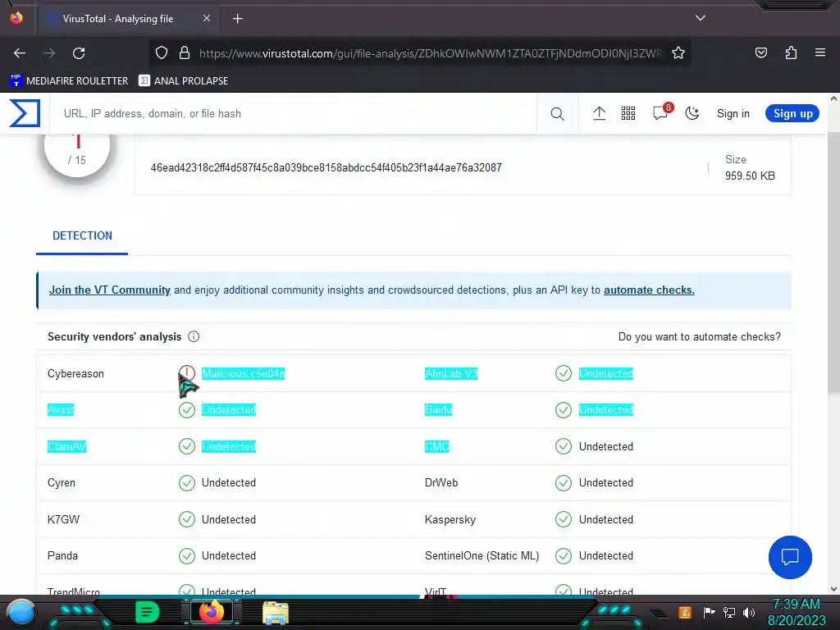Select VirusTotal - Analysing file tab
Image resolution: width=840 pixels, height=630 pixels.
pos(129,19)
